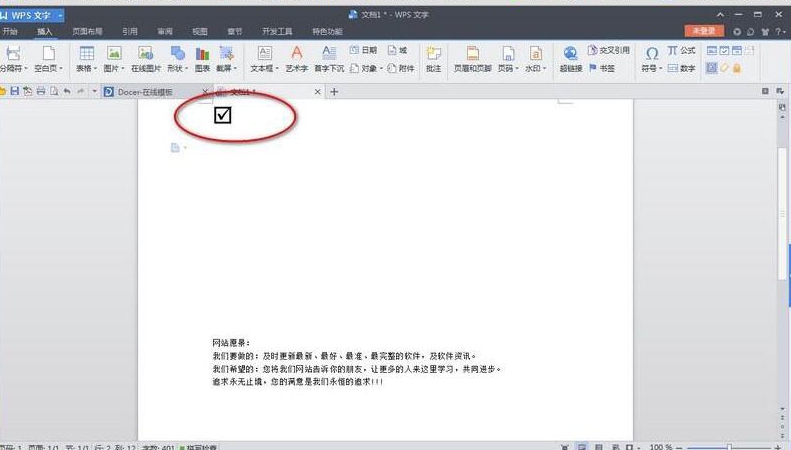Image resolution: width=791 pixels, height=450 pixels.
Task: Click the print icon in quick access toolbar
Action: coord(41,91)
